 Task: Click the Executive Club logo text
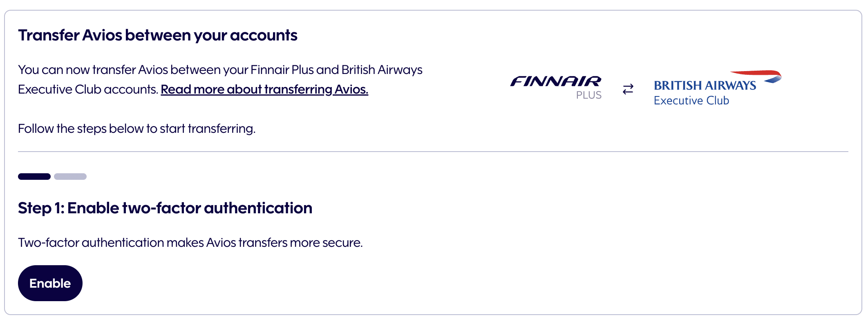point(691,101)
